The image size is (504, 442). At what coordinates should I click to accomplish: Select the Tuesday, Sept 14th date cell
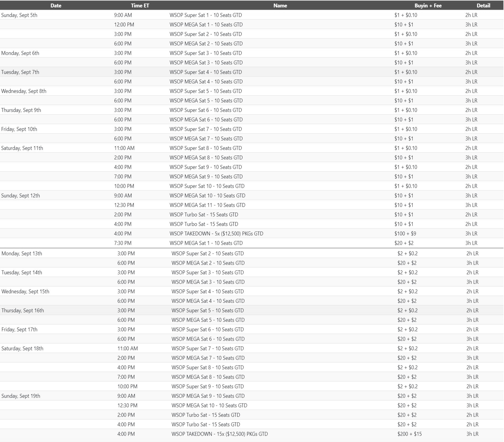tap(22, 272)
